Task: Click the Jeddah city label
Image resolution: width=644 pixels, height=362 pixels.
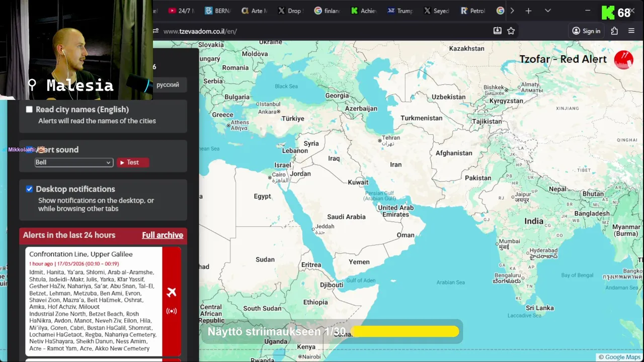Action: pyautogui.click(x=325, y=226)
